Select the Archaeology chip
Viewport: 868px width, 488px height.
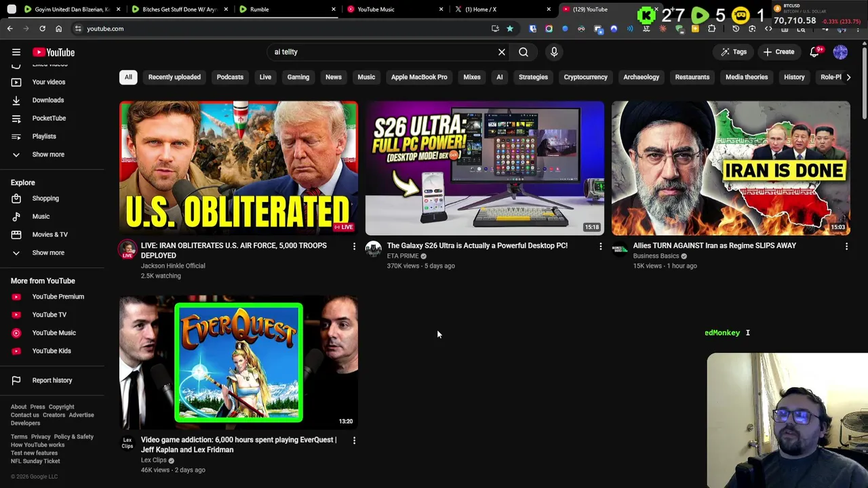641,77
